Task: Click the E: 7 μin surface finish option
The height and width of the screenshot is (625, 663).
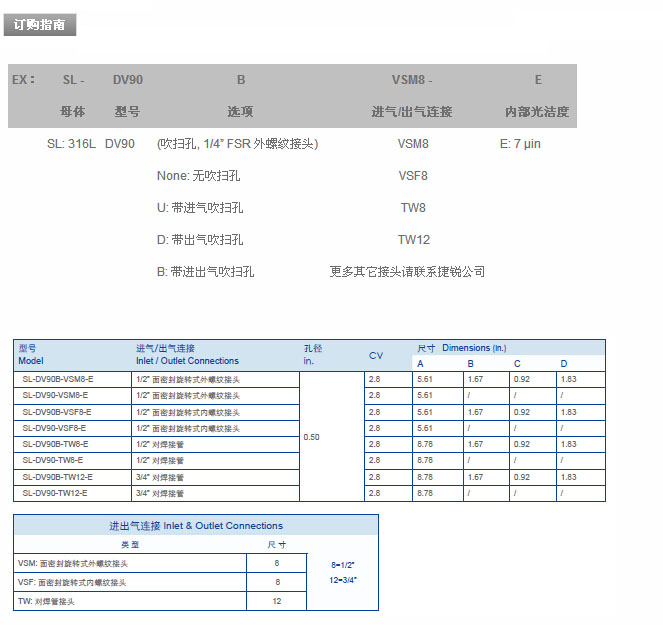Action: tap(520, 144)
